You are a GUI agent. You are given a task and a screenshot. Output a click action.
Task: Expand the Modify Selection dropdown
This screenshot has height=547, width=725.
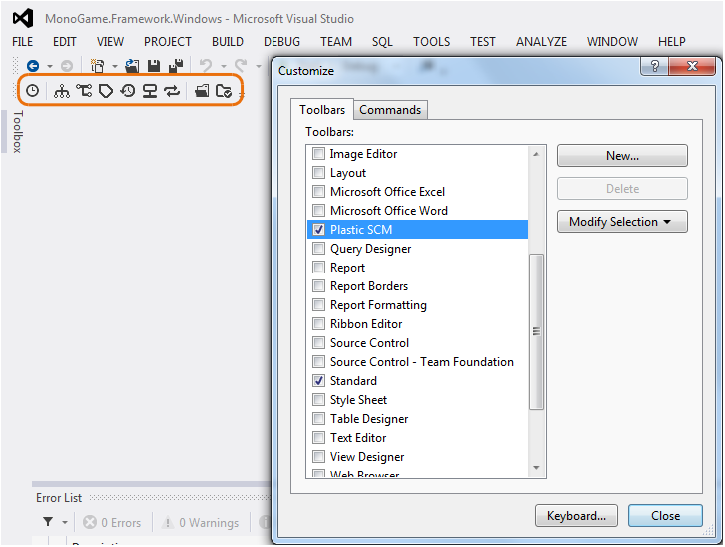[622, 222]
